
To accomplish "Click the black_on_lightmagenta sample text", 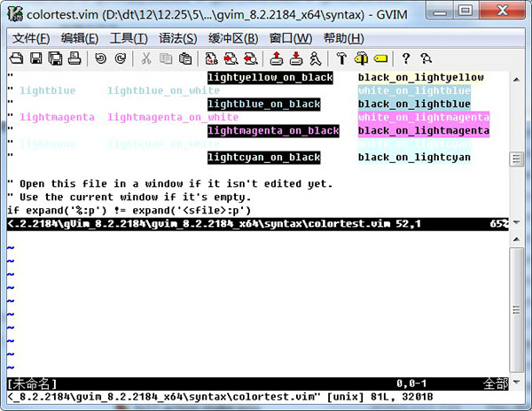I will coord(424,131).
